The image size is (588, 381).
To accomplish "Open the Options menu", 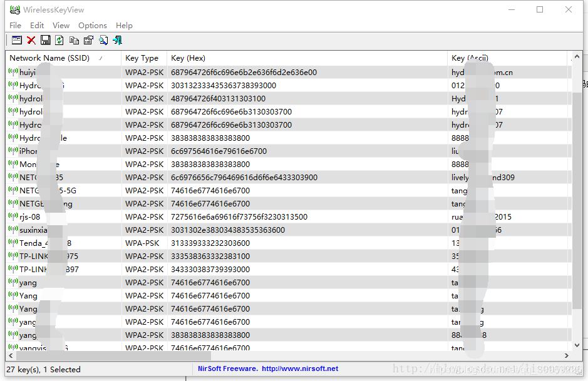I will [x=93, y=26].
